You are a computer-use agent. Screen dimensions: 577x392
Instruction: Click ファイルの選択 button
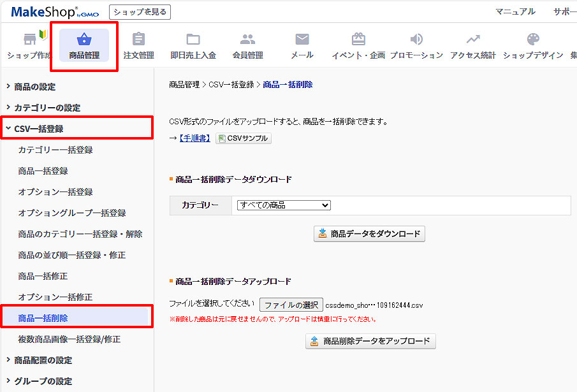pyautogui.click(x=291, y=305)
